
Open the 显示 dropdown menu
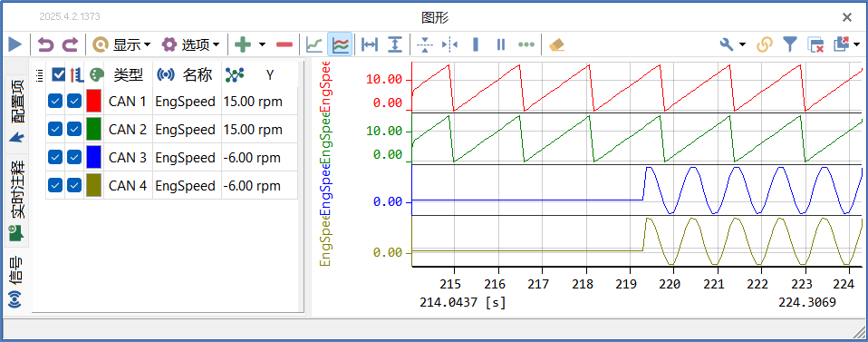coord(122,44)
